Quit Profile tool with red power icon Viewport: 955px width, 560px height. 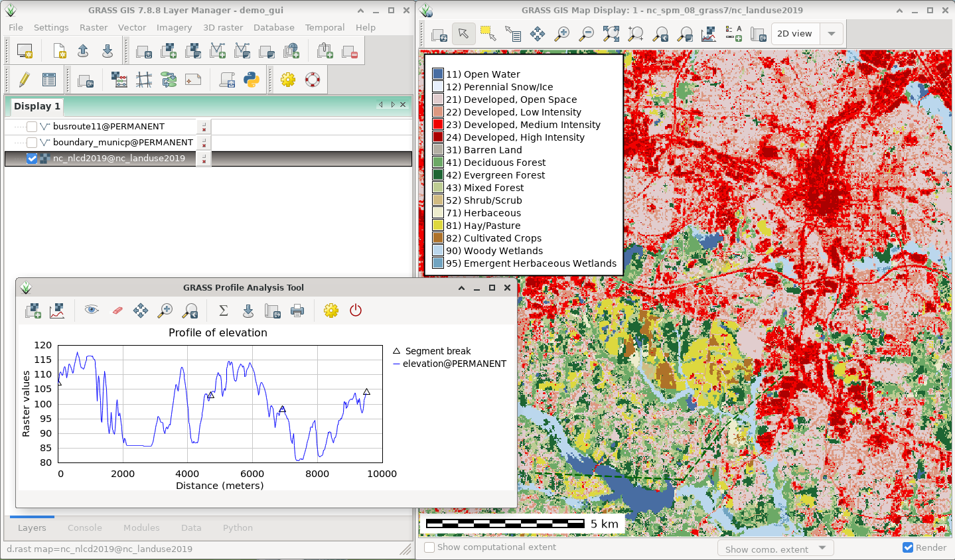356,311
